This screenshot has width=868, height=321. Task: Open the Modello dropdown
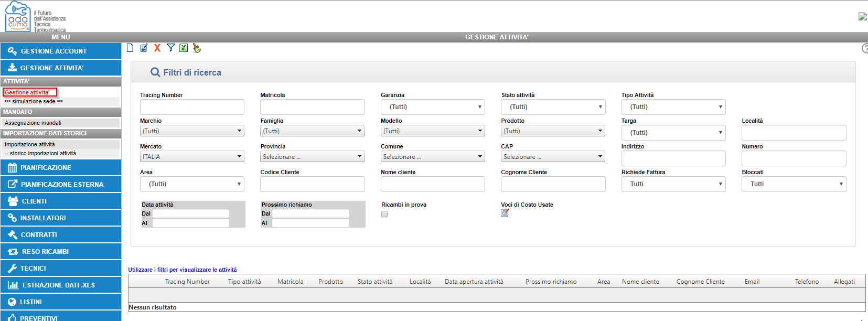point(433,131)
